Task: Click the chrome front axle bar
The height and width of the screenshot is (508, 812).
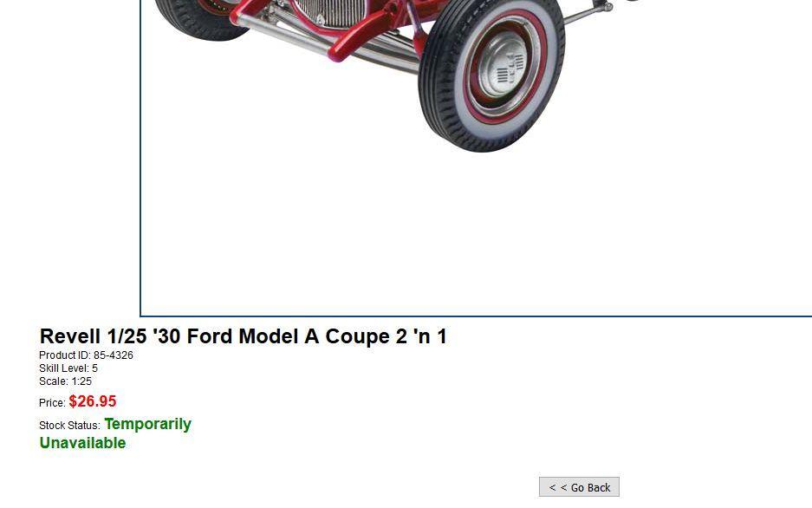Action: pos(325,46)
